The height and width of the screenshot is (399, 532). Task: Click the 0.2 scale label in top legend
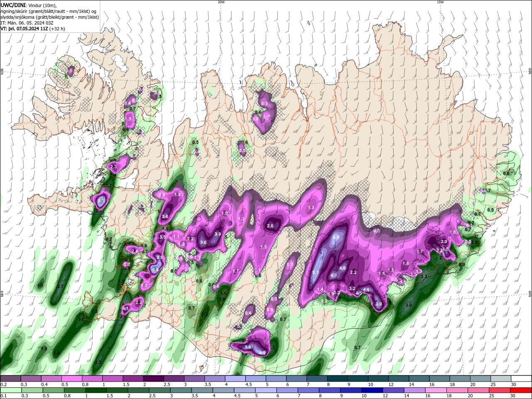[x=3, y=384]
